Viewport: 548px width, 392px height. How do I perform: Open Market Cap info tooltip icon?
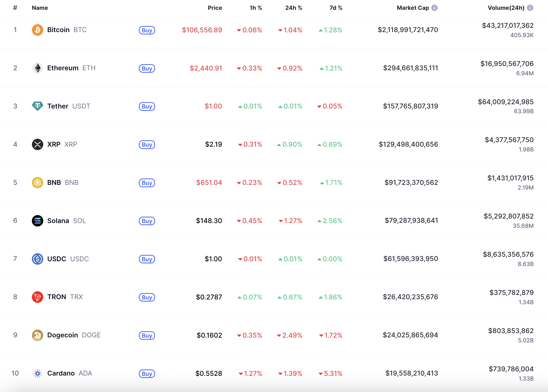pyautogui.click(x=434, y=8)
